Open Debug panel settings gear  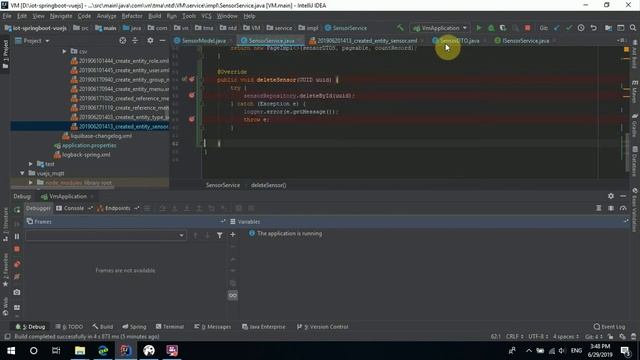pos(611,196)
